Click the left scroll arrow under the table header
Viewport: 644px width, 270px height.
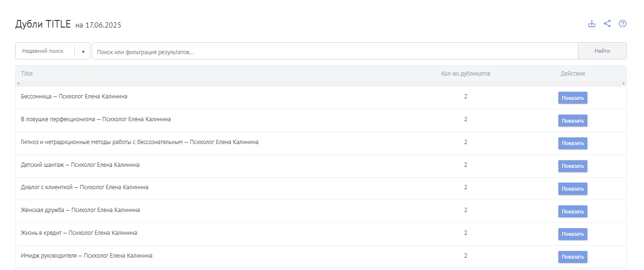tap(18, 84)
